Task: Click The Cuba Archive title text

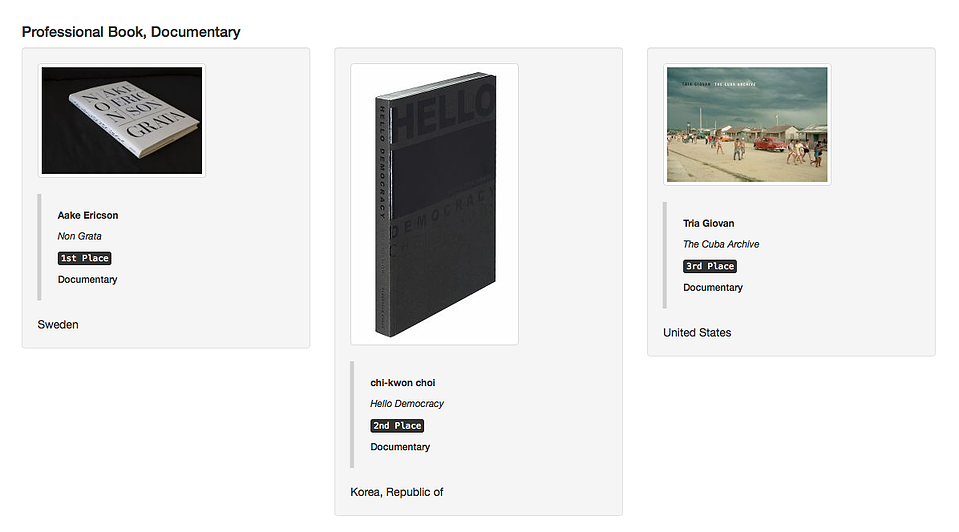Action: point(721,244)
